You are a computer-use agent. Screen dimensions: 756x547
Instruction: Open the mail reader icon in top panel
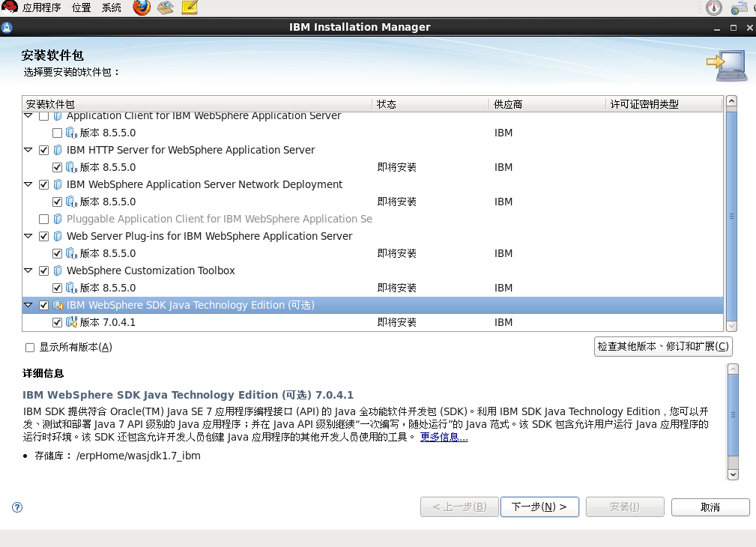[x=166, y=7]
